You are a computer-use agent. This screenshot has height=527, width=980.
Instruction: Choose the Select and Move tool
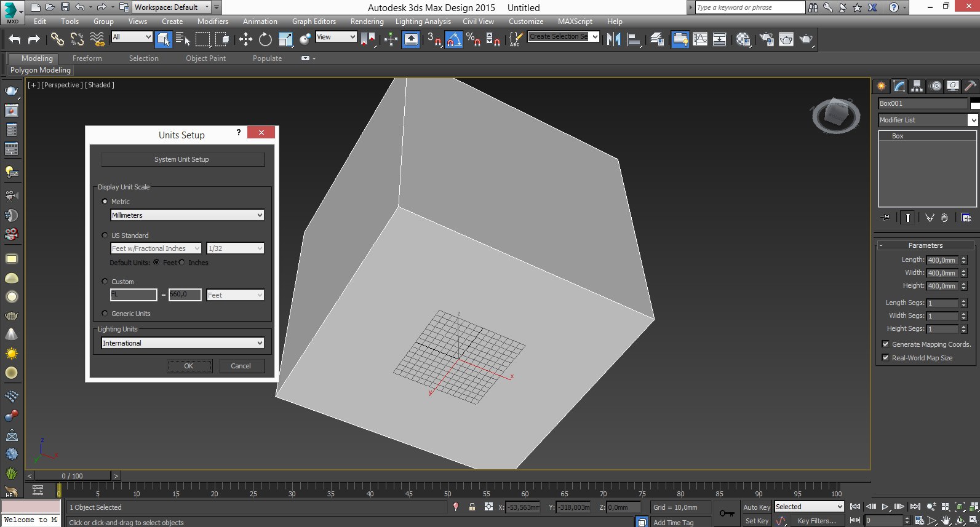(245, 39)
